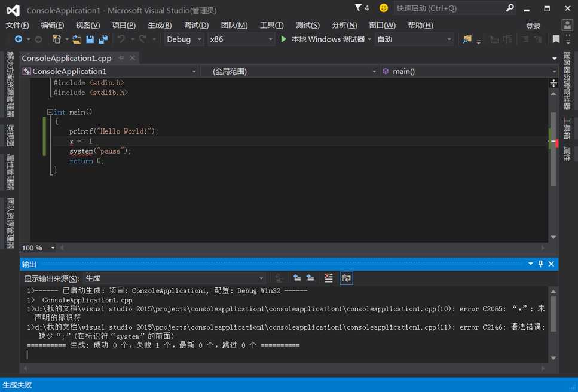Open the Debug configuration dropdown
The image size is (578, 392).
[184, 39]
